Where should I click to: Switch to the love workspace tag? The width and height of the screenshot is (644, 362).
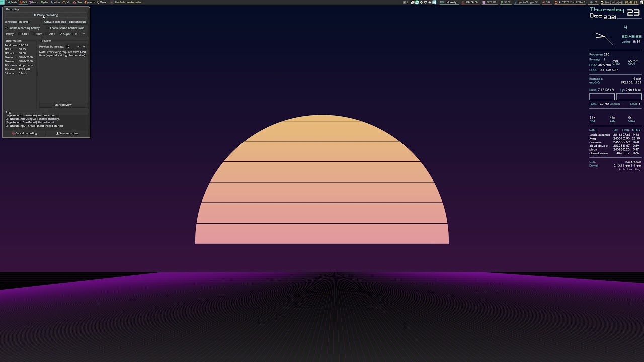pos(102,2)
